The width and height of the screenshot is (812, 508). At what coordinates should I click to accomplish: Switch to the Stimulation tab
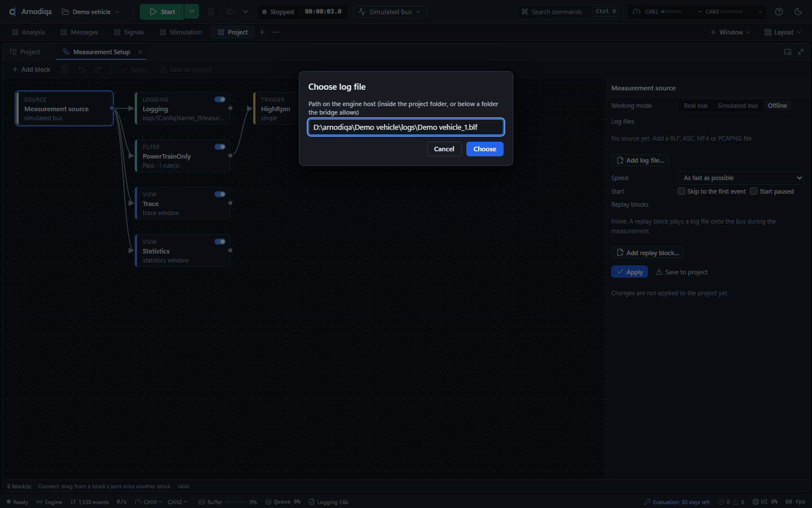181,32
